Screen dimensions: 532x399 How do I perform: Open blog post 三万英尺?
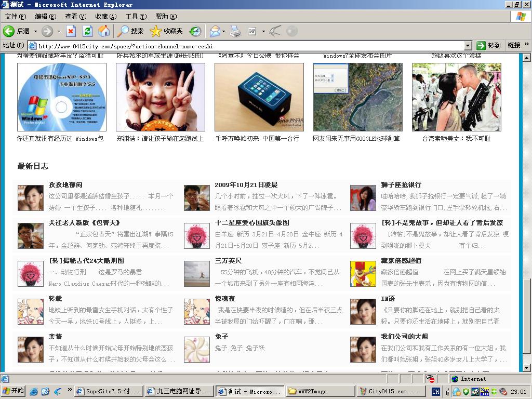click(228, 261)
